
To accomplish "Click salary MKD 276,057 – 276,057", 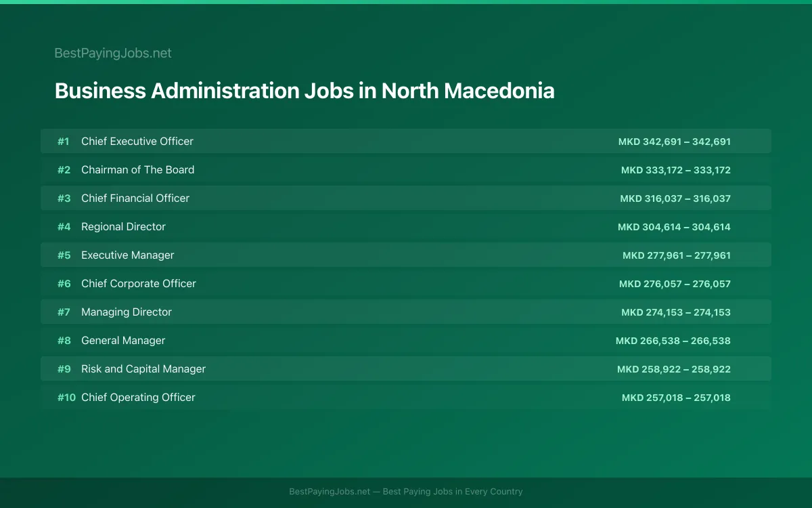I will (675, 284).
